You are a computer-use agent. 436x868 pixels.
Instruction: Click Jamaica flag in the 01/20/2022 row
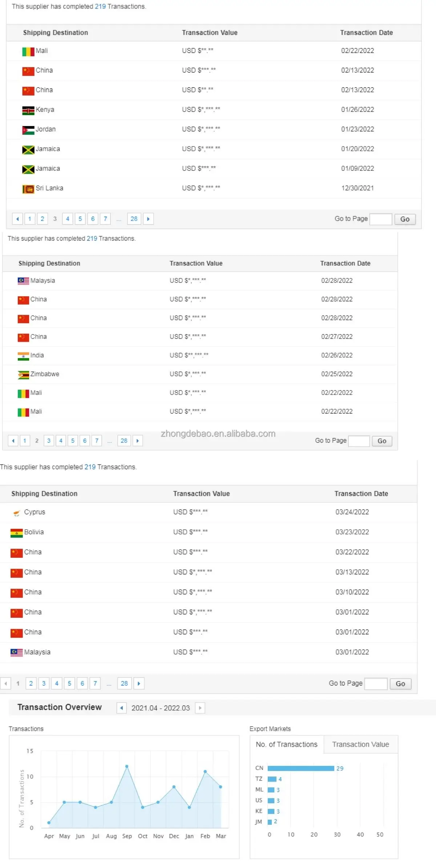(x=28, y=149)
